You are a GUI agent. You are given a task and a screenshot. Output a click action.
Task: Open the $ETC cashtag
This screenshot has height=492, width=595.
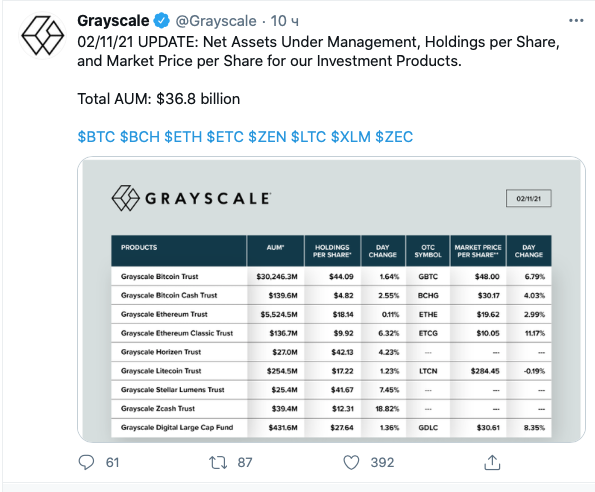point(225,137)
